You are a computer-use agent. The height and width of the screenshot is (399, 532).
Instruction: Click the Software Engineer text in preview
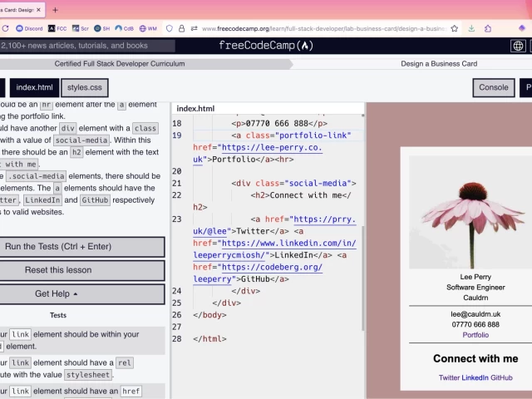pyautogui.click(x=475, y=288)
